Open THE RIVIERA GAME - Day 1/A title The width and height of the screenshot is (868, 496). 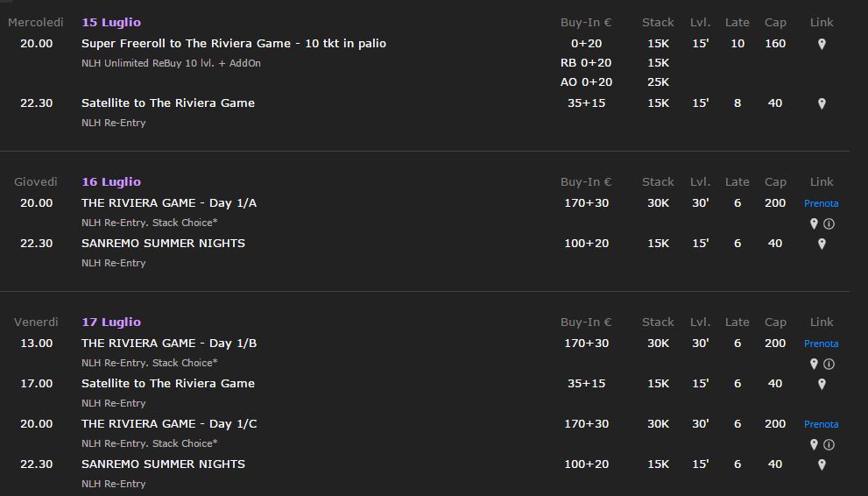click(x=169, y=203)
